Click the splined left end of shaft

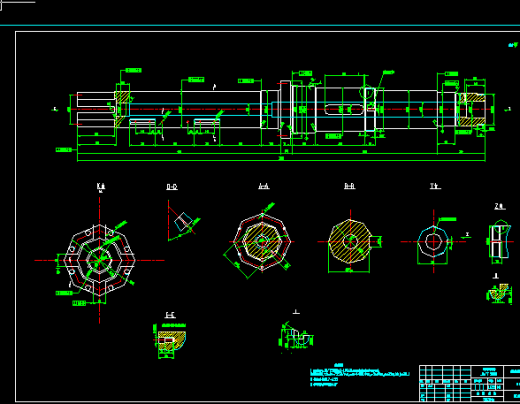[96, 109]
